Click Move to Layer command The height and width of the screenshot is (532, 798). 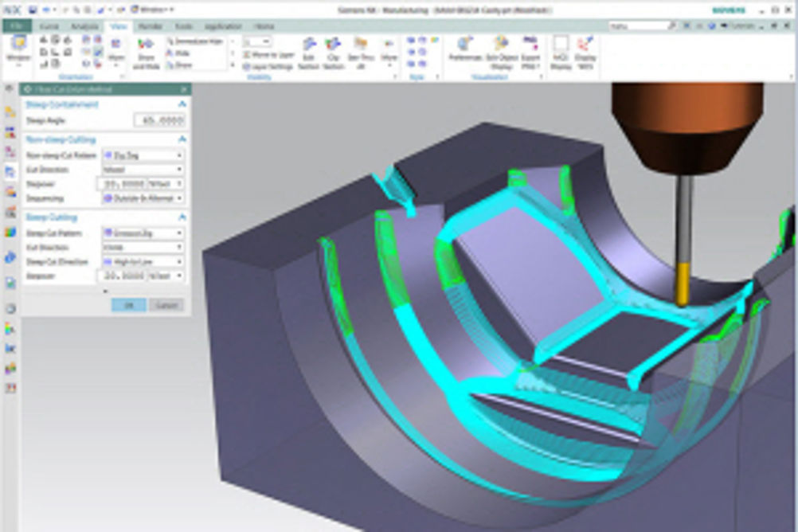(268, 54)
